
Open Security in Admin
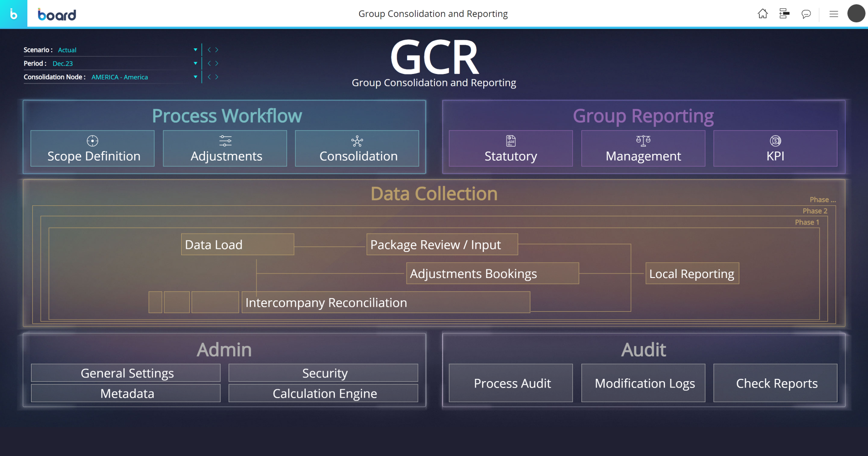point(323,373)
